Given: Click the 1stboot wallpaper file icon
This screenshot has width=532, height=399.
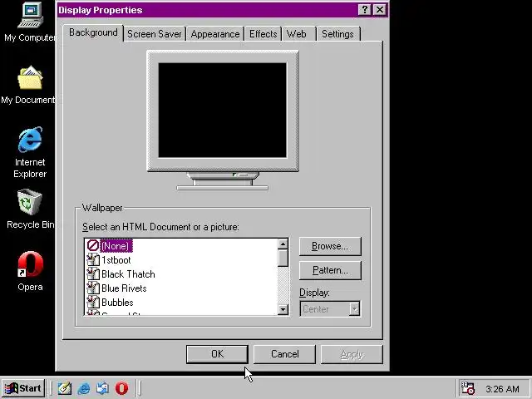Looking at the screenshot, I should point(92,260).
